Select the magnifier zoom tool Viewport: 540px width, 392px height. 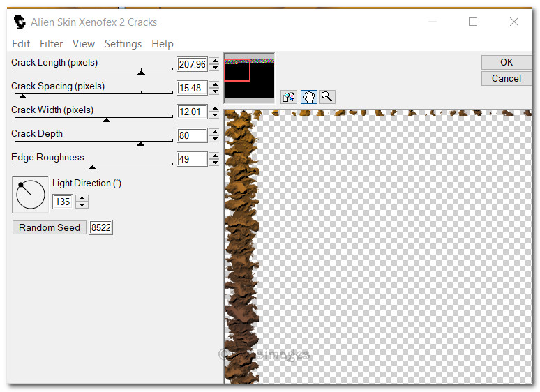[x=327, y=98]
